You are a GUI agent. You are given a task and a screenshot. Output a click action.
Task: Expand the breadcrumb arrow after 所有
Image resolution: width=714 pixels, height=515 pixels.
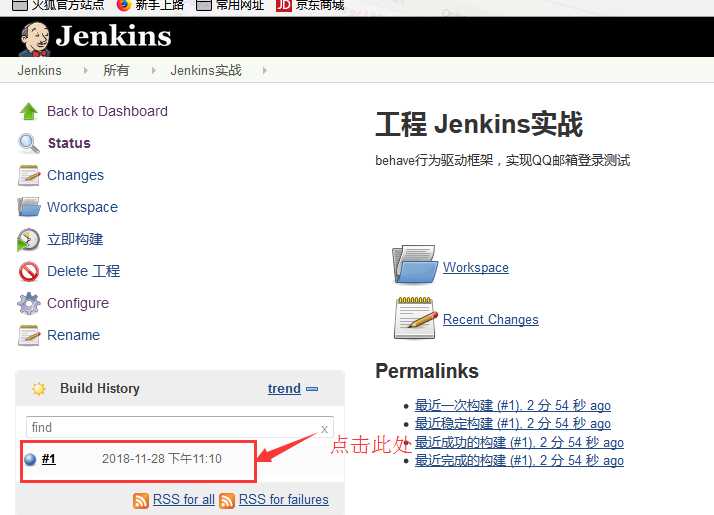(153, 71)
